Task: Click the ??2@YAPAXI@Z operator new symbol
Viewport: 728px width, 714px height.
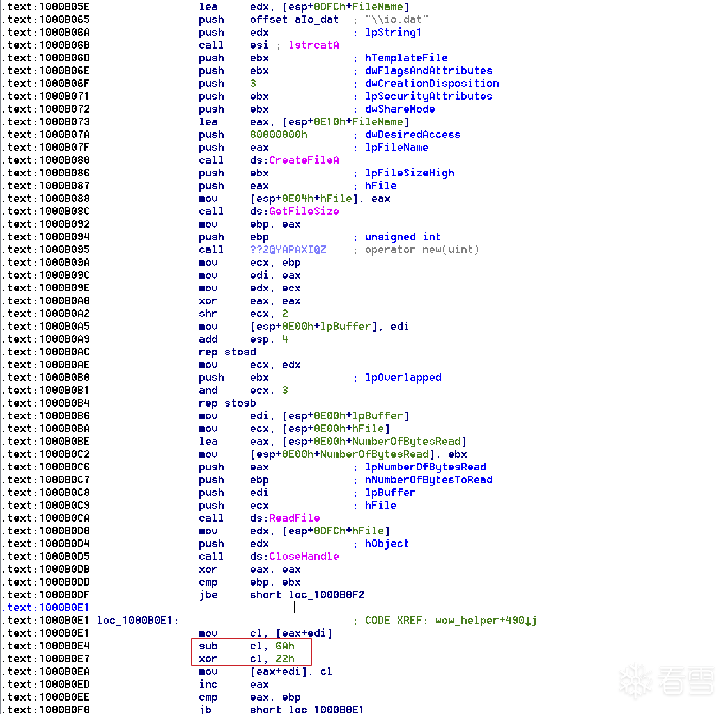Action: pos(288,250)
